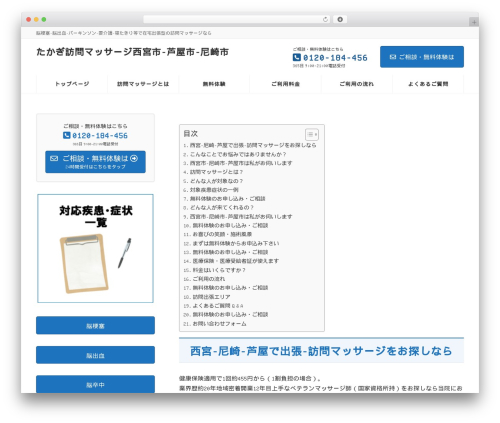Go to contents item 18 訪問出張エリア
The image size is (500, 423).
tap(211, 297)
